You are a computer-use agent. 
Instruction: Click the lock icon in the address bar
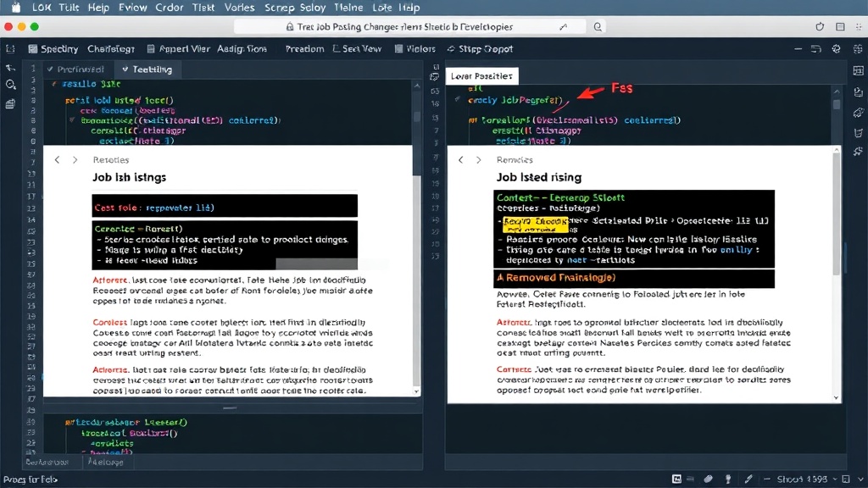coord(290,26)
